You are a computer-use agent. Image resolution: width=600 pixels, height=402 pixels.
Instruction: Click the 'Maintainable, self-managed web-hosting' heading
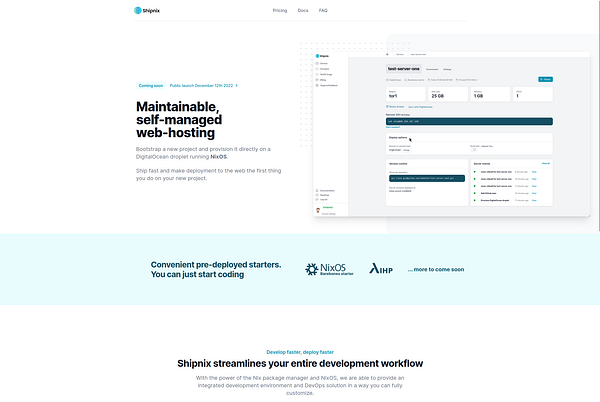click(x=179, y=119)
